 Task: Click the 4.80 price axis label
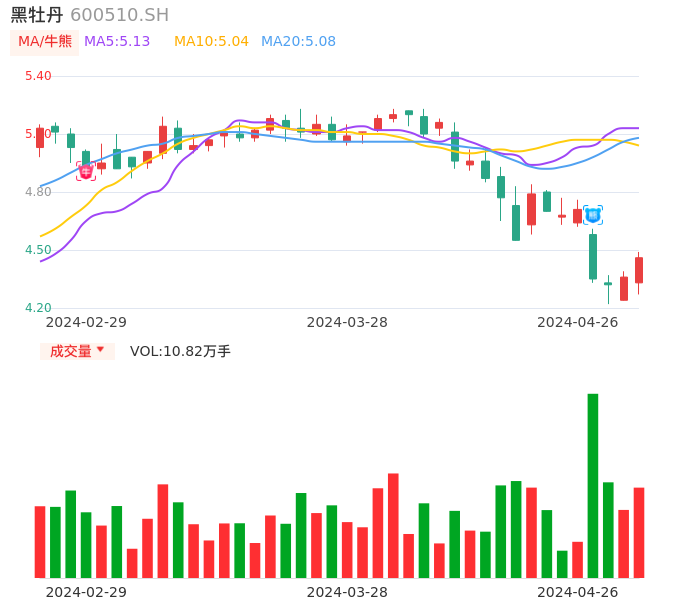coord(38,192)
